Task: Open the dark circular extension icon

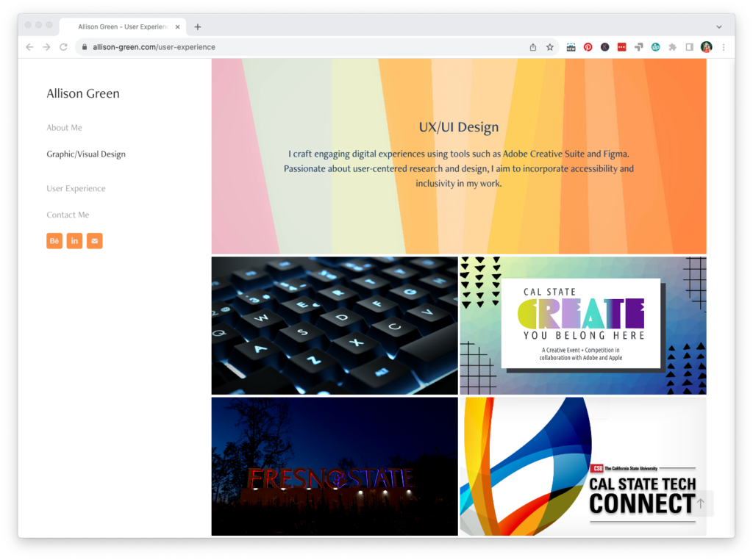Action: (x=604, y=47)
